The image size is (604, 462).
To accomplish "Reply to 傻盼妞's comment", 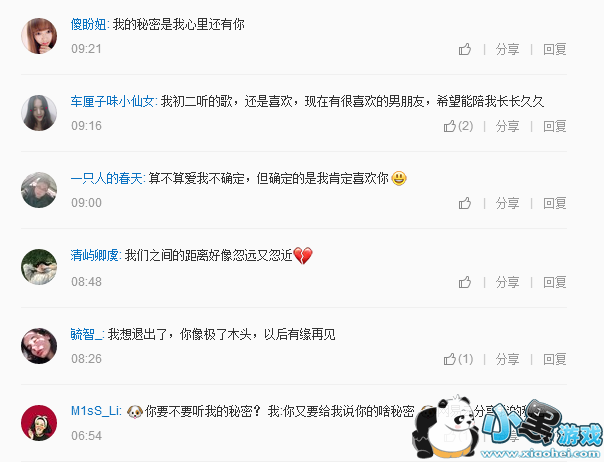I will click(555, 49).
